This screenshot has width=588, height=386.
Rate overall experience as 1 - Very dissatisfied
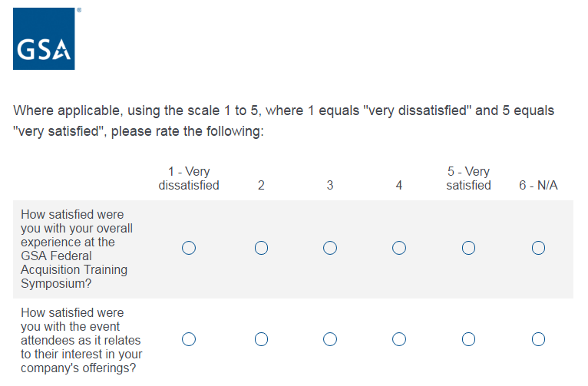pyautogui.click(x=189, y=248)
